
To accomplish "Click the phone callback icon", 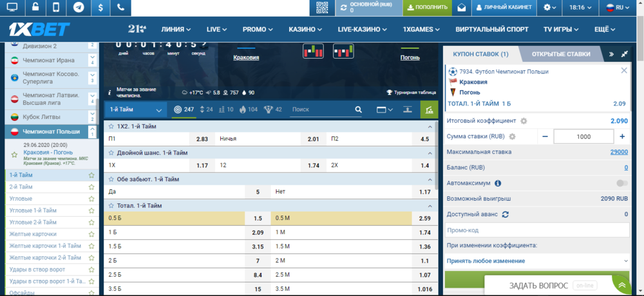I will [120, 7].
